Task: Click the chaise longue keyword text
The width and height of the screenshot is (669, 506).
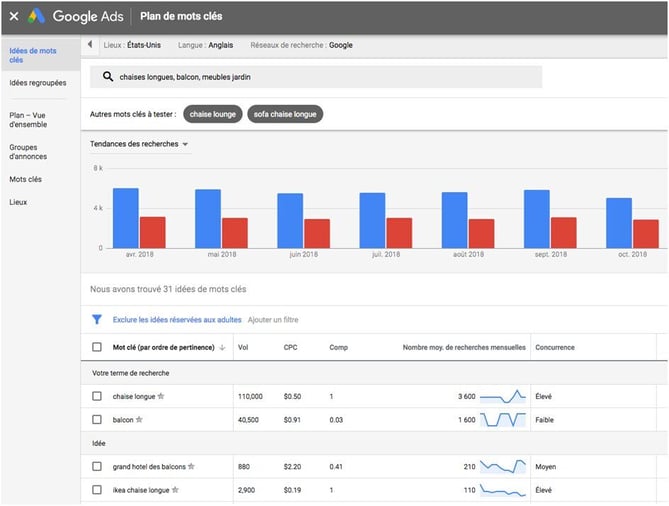Action: pos(134,396)
